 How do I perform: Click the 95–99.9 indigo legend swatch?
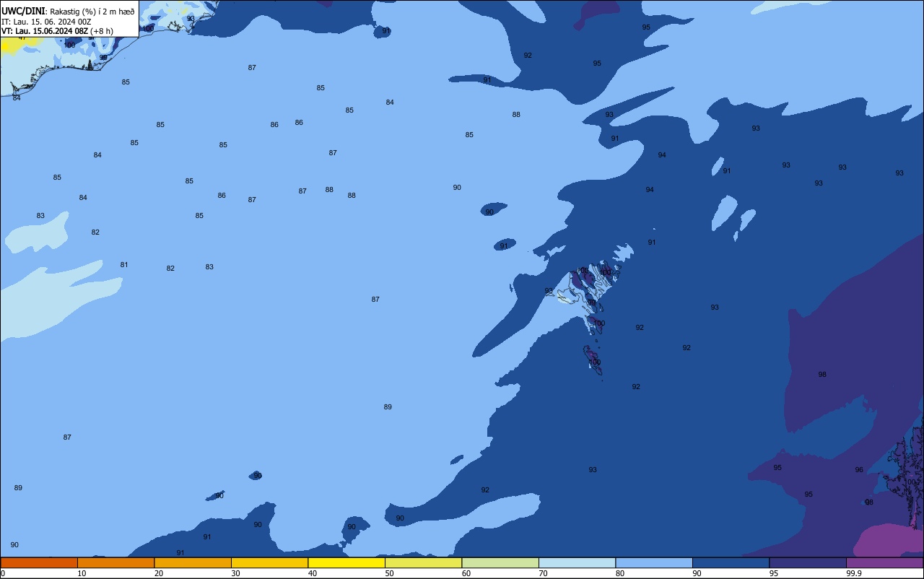pyautogui.click(x=808, y=562)
